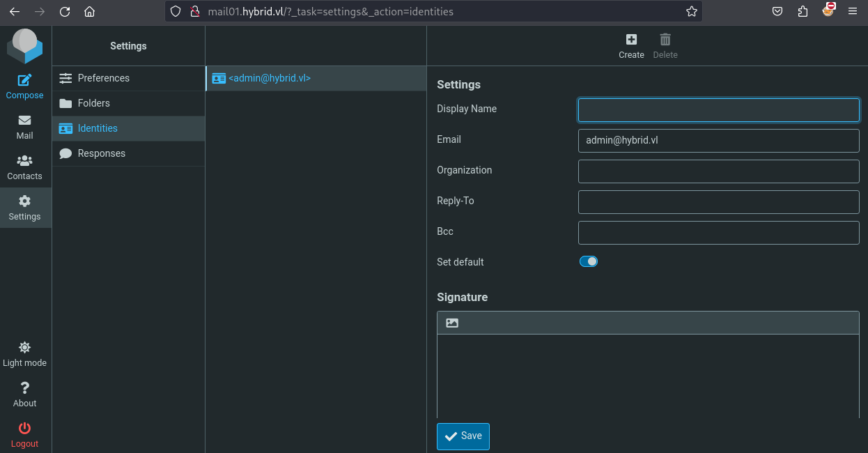Click the Organization input field
868x453 pixels.
pyautogui.click(x=719, y=171)
